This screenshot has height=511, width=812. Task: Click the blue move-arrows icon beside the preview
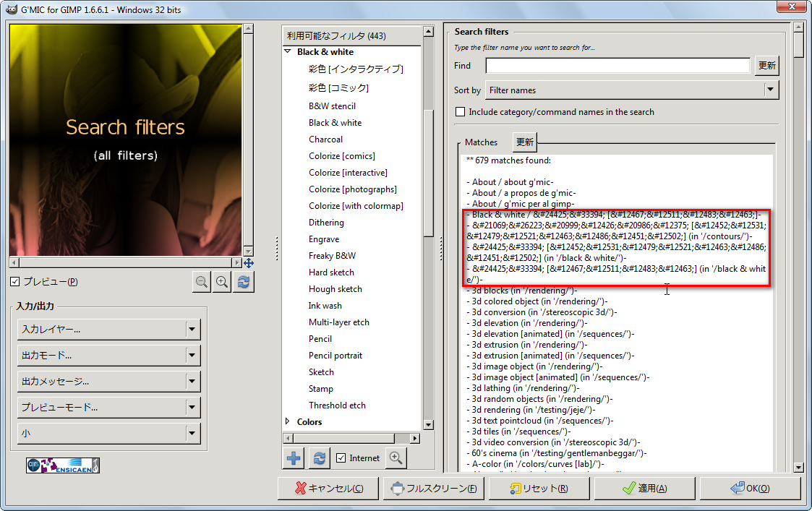click(249, 263)
